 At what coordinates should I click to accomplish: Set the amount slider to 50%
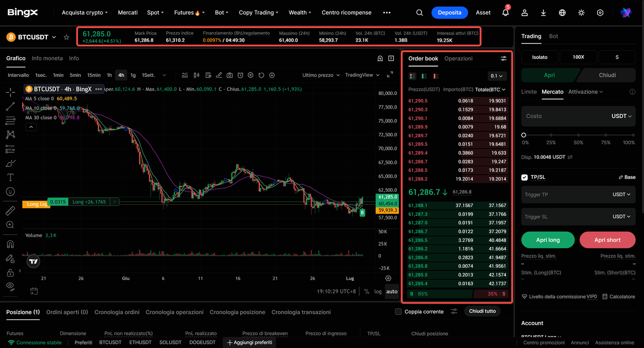point(579,135)
